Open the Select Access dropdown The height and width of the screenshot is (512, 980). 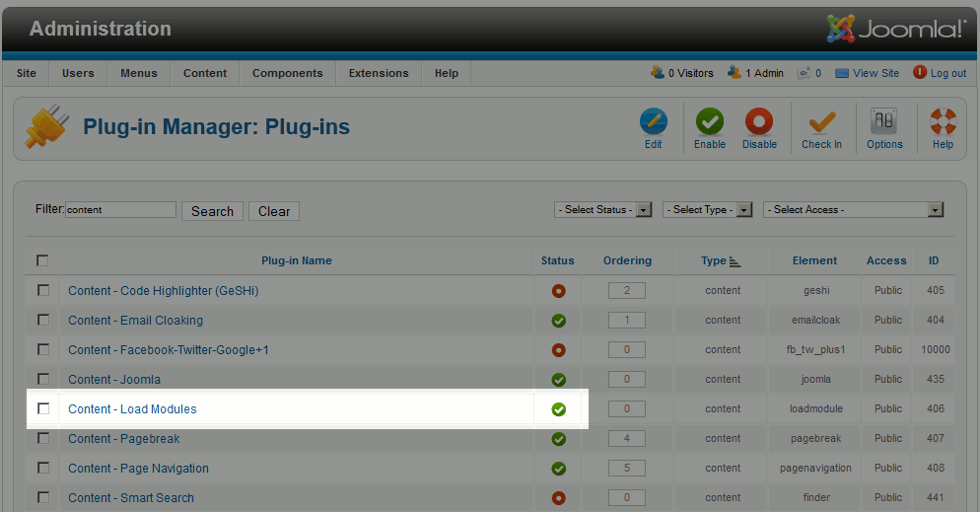(x=853, y=209)
